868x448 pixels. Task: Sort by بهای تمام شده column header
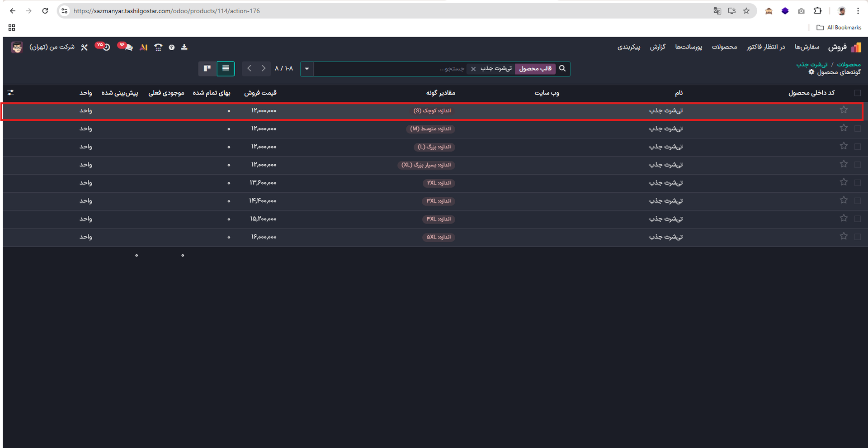point(212,93)
